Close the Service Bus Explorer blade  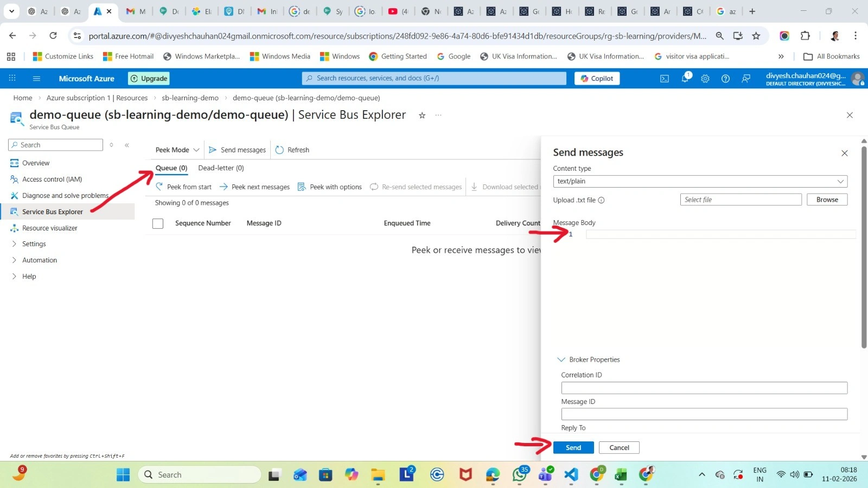(850, 115)
